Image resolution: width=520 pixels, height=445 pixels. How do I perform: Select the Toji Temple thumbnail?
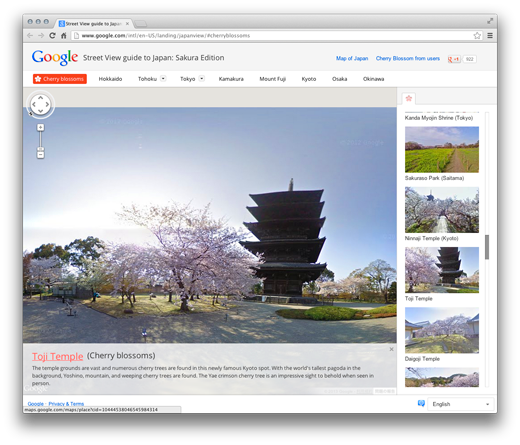pos(442,270)
